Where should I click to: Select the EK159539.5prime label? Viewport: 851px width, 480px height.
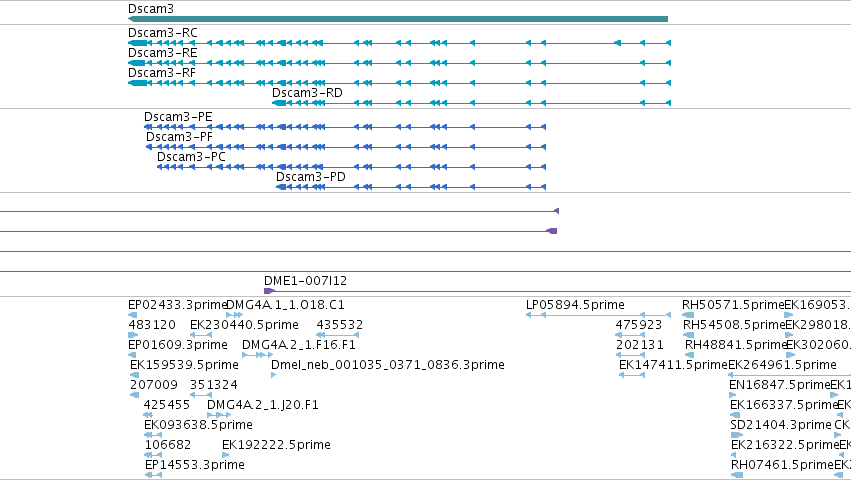pos(185,365)
